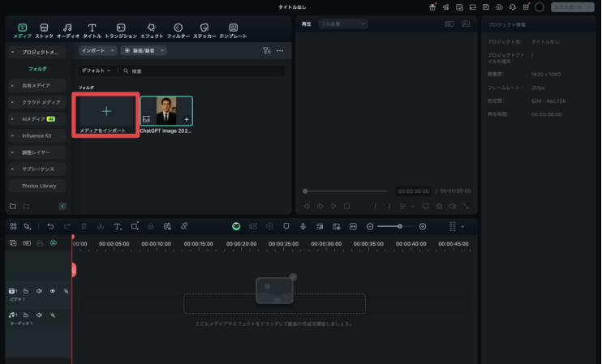Click the microphone voiceover icon
This screenshot has height=364, width=602.
(303, 226)
